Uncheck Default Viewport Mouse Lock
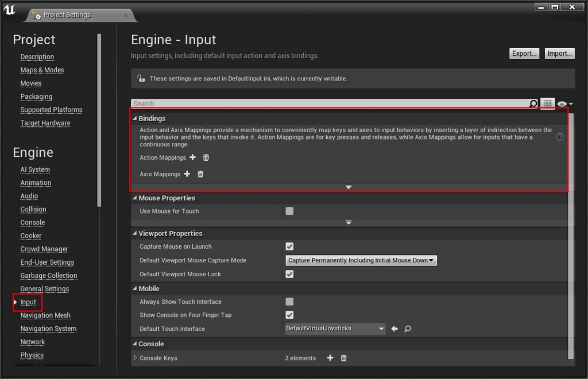The image size is (588, 379). click(x=289, y=274)
